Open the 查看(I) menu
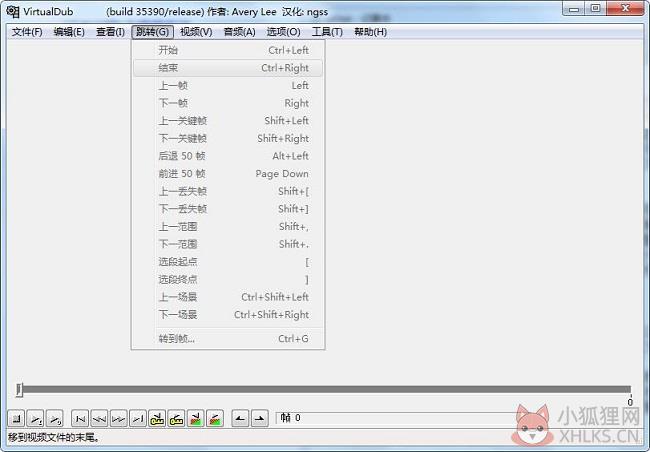The width and height of the screenshot is (650, 452). click(x=110, y=32)
